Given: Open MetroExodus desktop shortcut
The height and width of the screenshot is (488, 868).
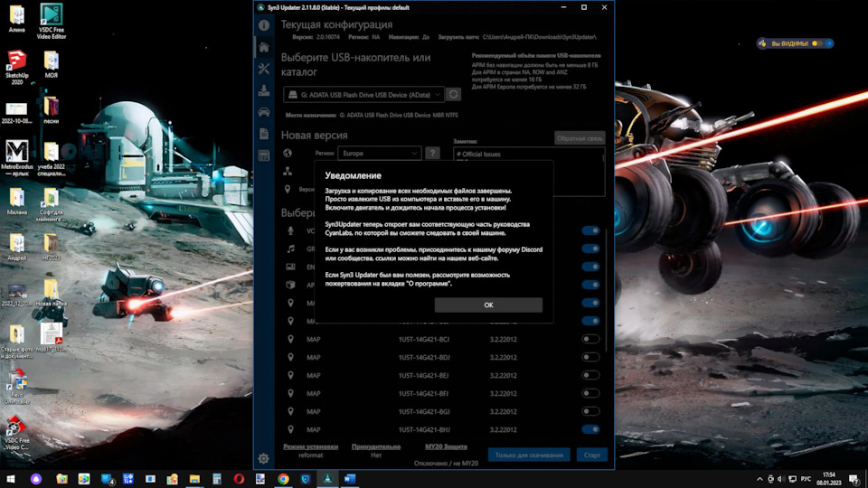Looking at the screenshot, I should click(16, 157).
